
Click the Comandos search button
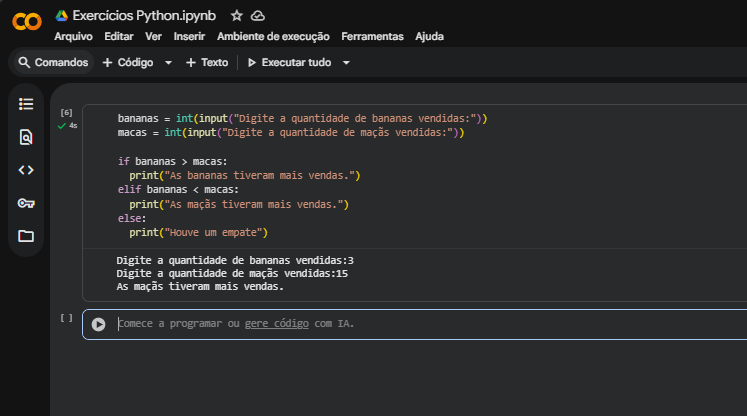click(53, 62)
